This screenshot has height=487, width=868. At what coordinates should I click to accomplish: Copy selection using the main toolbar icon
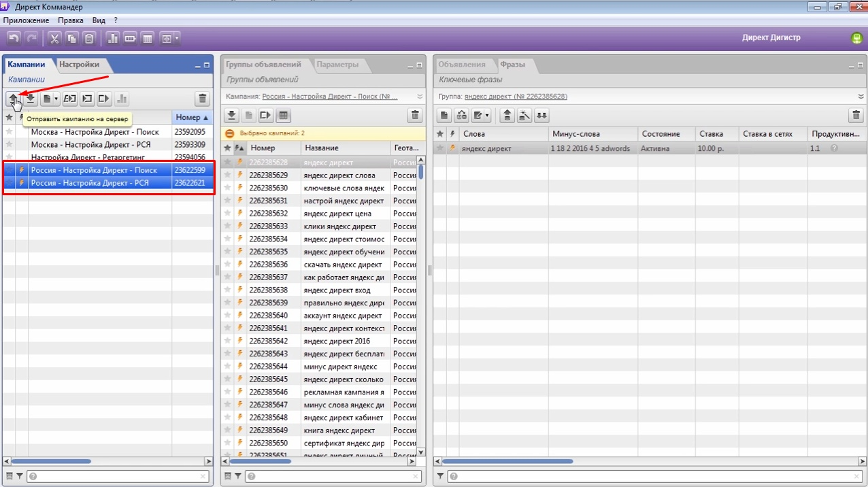coord(71,38)
